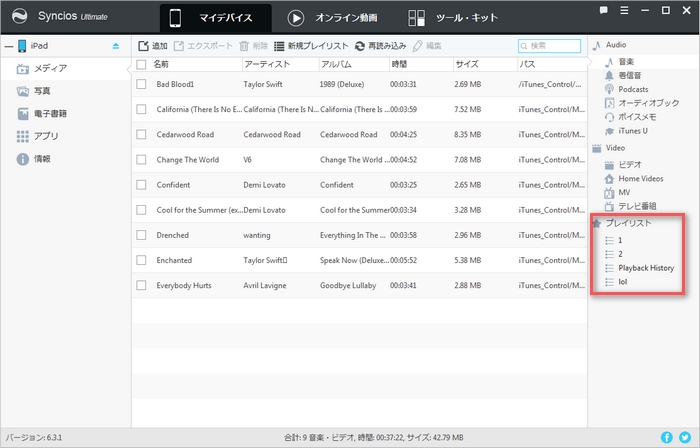The image size is (700, 448).
Task: Click the Goodbye Lullaby album cell
Action: [x=348, y=285]
